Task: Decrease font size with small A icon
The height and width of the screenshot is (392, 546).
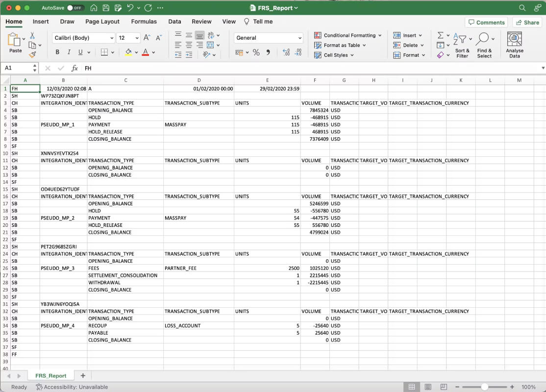Action: [x=159, y=38]
